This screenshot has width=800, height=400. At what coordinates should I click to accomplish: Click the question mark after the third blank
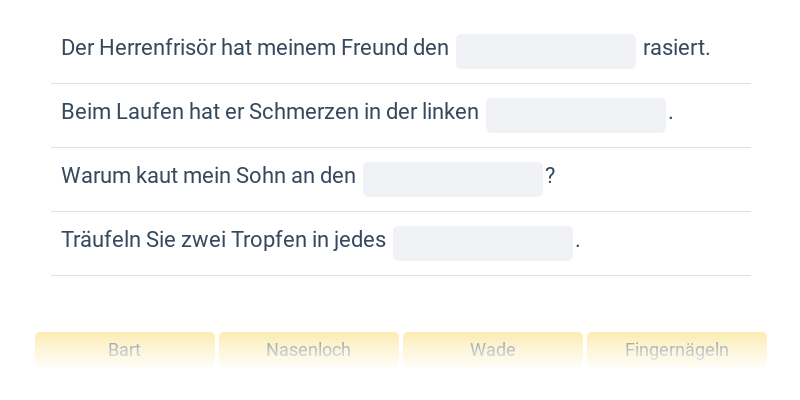550,176
